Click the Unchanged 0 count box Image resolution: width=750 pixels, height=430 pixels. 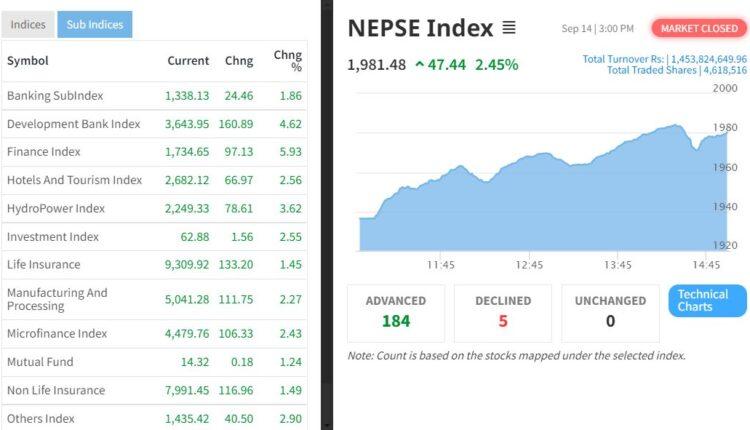click(609, 311)
